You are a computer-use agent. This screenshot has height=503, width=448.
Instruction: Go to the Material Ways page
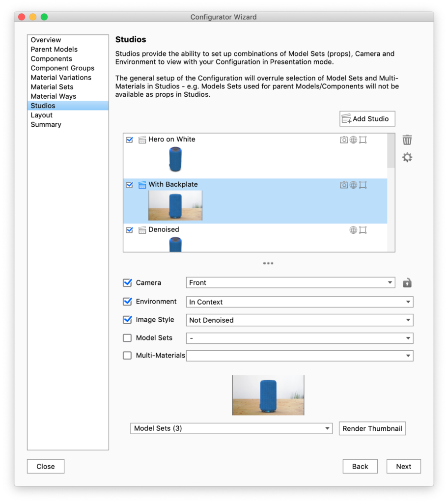53,96
